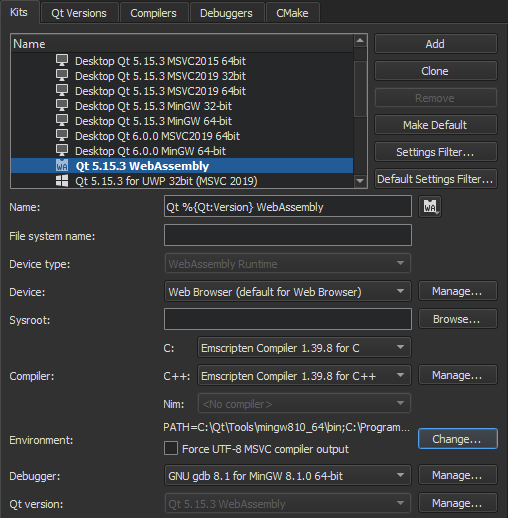Image resolution: width=508 pixels, height=518 pixels.
Task: Click the Sysroot input field
Action: 288,319
